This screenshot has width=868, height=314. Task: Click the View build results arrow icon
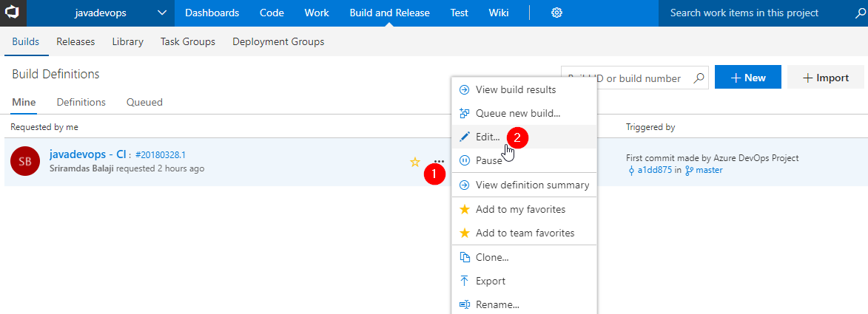coord(465,89)
